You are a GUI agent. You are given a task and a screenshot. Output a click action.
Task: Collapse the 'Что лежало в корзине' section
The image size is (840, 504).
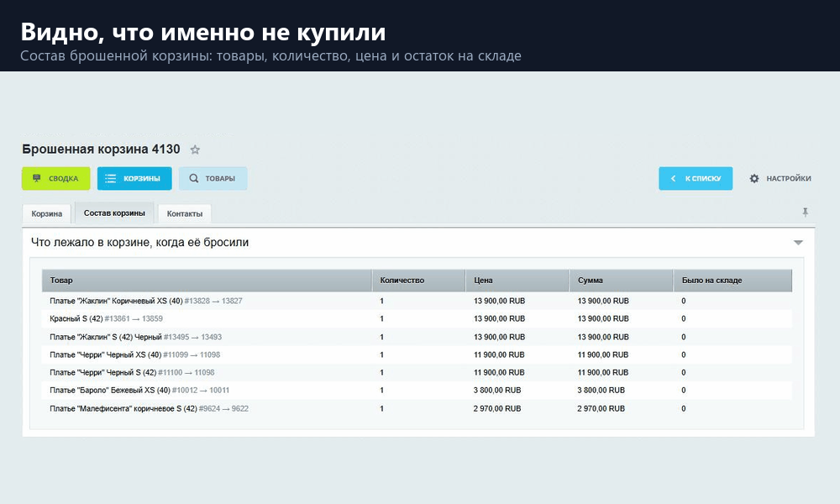click(x=798, y=243)
